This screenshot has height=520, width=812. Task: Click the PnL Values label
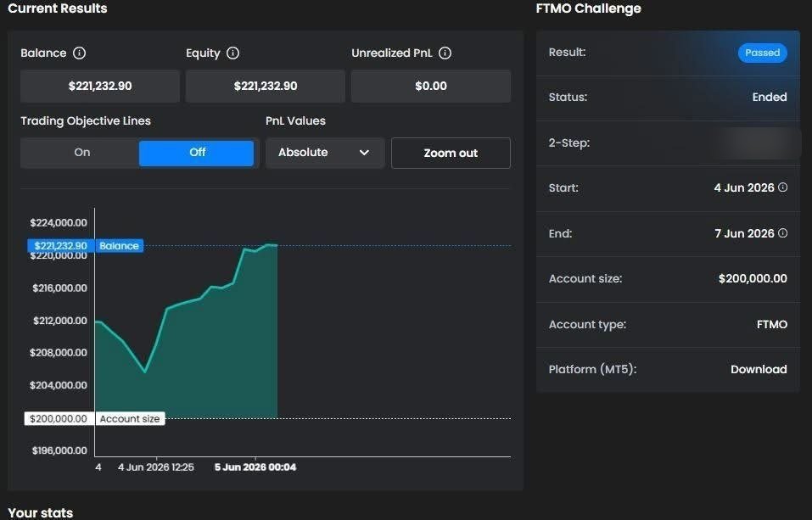point(295,120)
